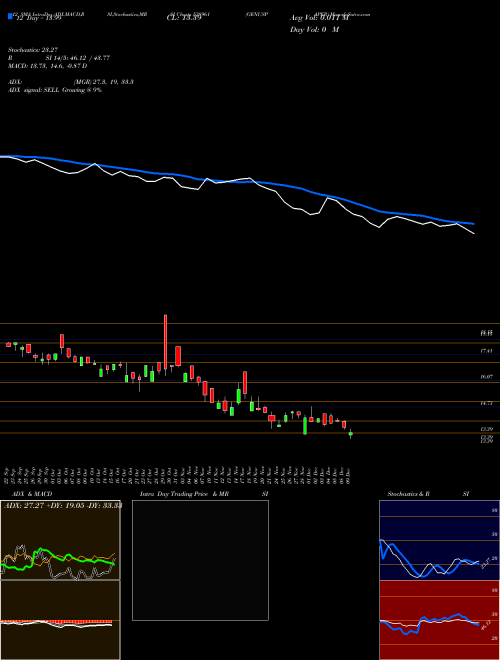The height and width of the screenshot is (660, 500).
Task: Click the '(MGR) 27.3, 19, 33.3' ADX values
Action: coord(104,82)
